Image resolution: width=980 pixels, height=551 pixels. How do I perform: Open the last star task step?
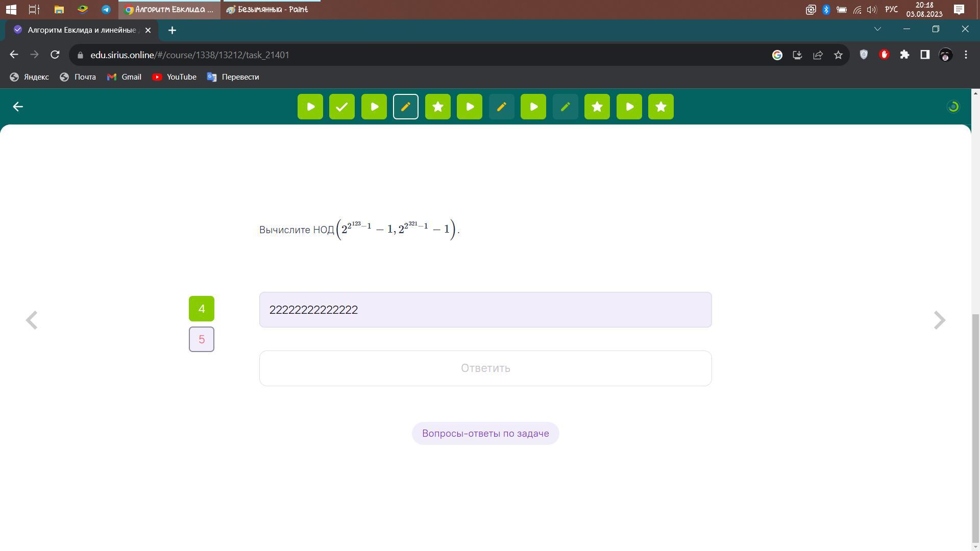pos(661,107)
